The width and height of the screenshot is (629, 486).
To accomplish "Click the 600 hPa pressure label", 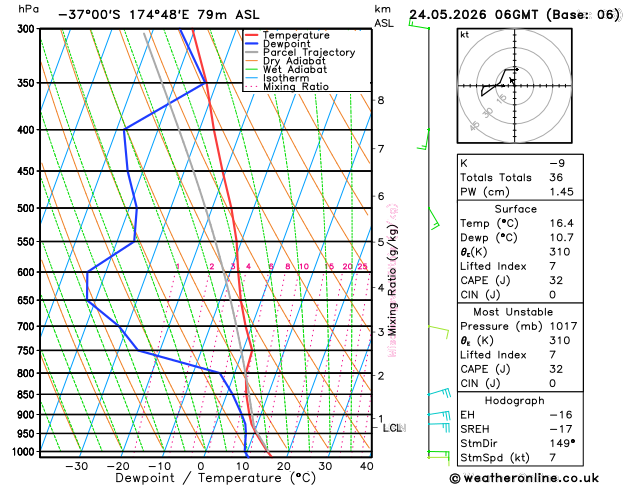I will (x=28, y=272).
